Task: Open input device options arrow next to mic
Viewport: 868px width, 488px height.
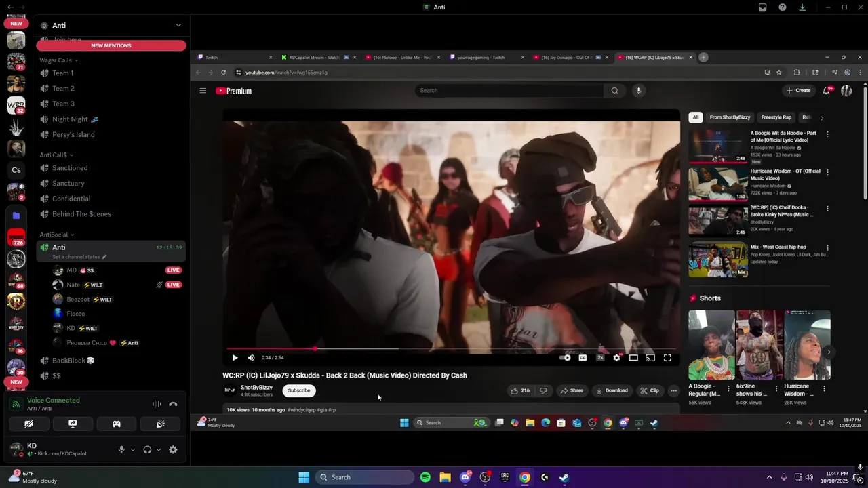Action: [x=133, y=449]
